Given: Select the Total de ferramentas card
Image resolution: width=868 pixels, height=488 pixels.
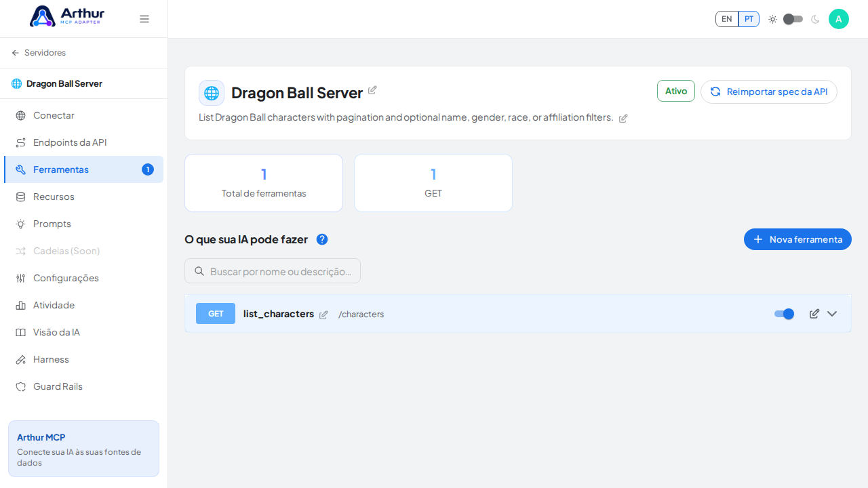Looking at the screenshot, I should [264, 183].
